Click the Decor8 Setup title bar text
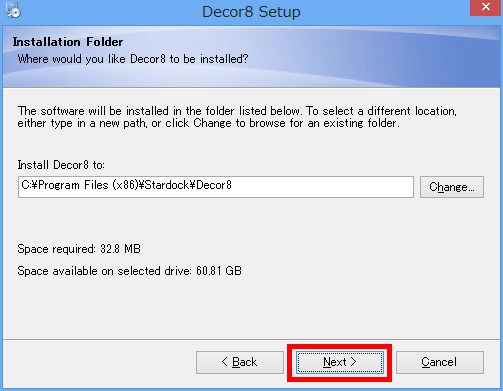The image size is (503, 391). pyautogui.click(x=251, y=12)
